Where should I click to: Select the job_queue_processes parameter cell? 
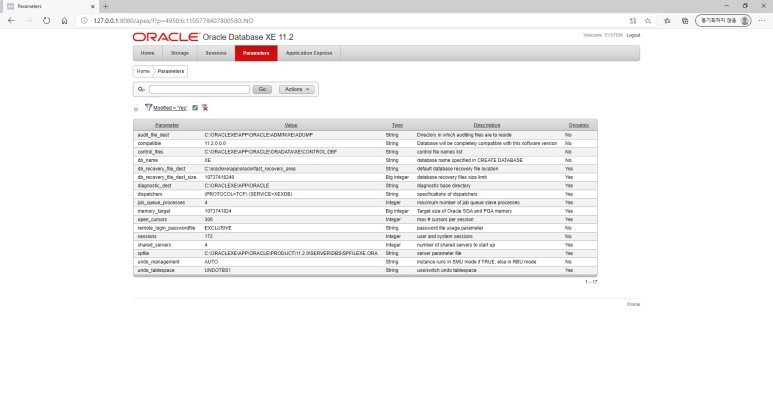161,203
